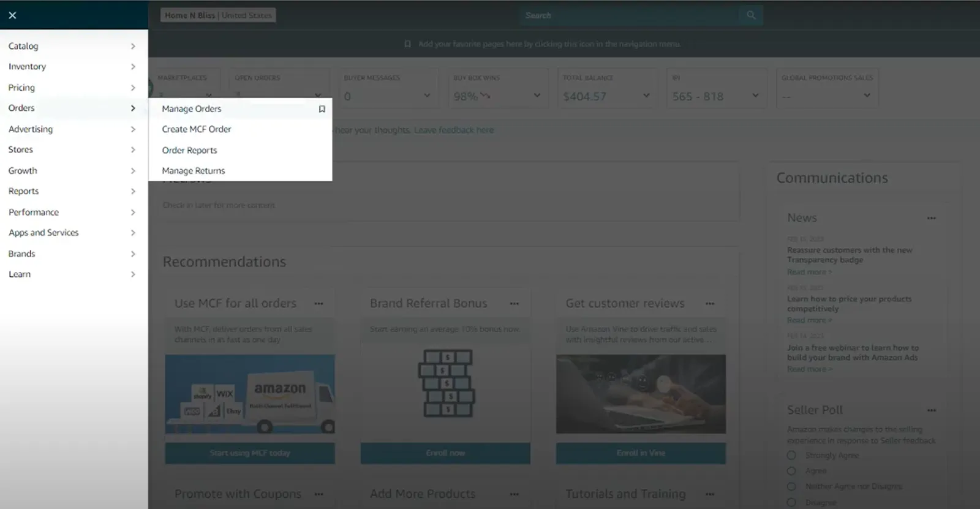Go to Manage Returns
The height and width of the screenshot is (509, 980).
click(194, 171)
